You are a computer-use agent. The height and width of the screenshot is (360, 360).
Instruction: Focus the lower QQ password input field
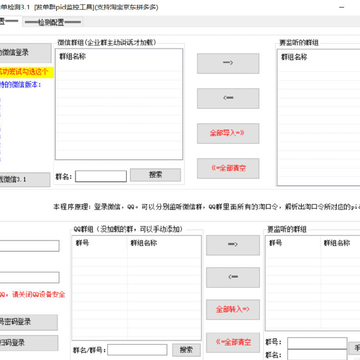coord(29,277)
